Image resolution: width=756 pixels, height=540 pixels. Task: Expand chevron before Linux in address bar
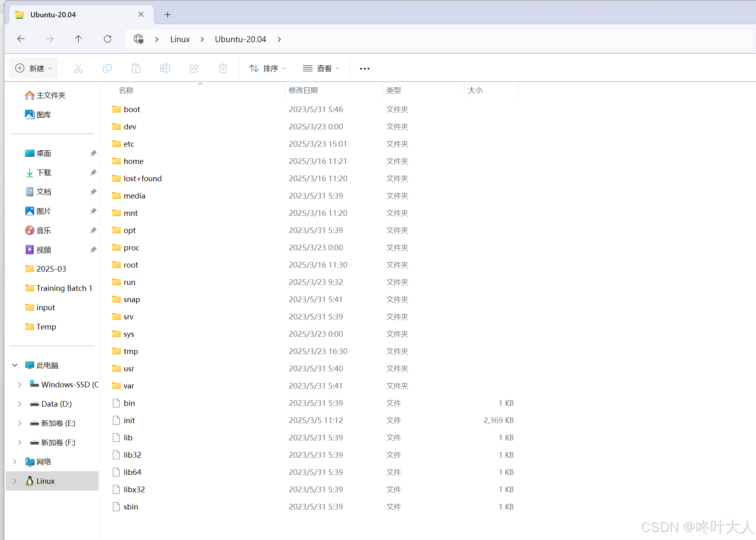pos(157,39)
